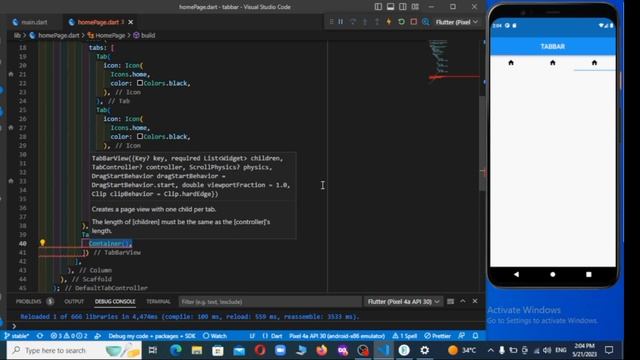Open errors and warnings count in status bar

pos(69,336)
